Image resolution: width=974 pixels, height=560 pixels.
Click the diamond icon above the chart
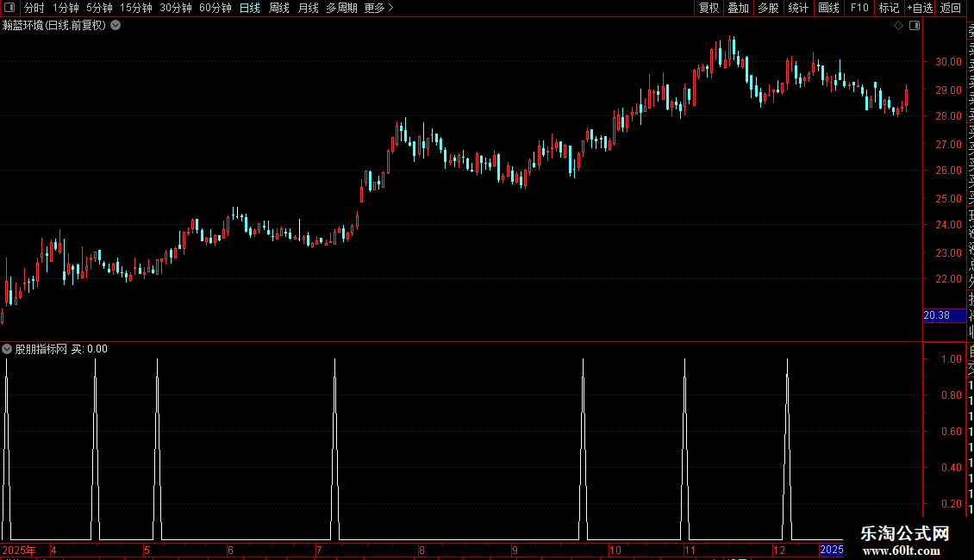pos(898,26)
